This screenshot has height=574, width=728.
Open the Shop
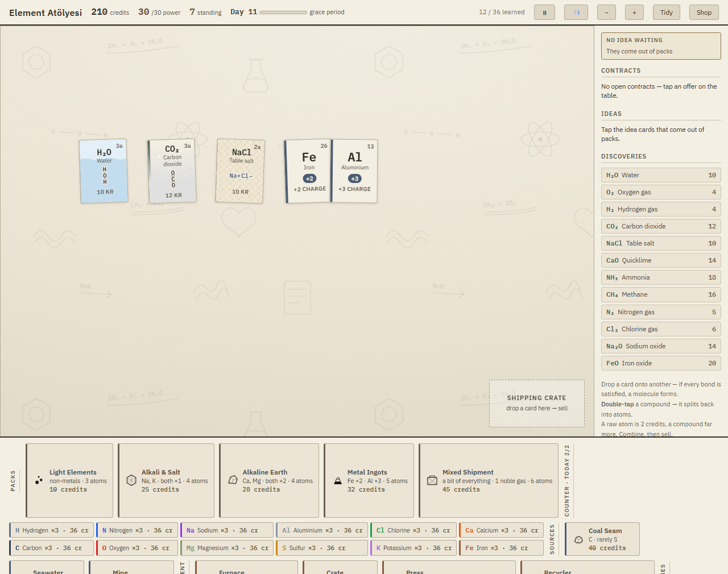[x=704, y=13]
